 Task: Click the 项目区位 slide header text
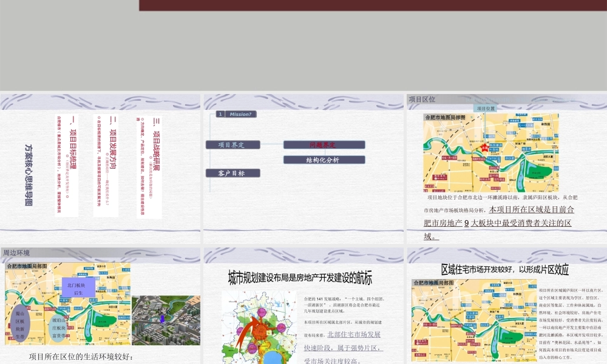tap(422, 99)
